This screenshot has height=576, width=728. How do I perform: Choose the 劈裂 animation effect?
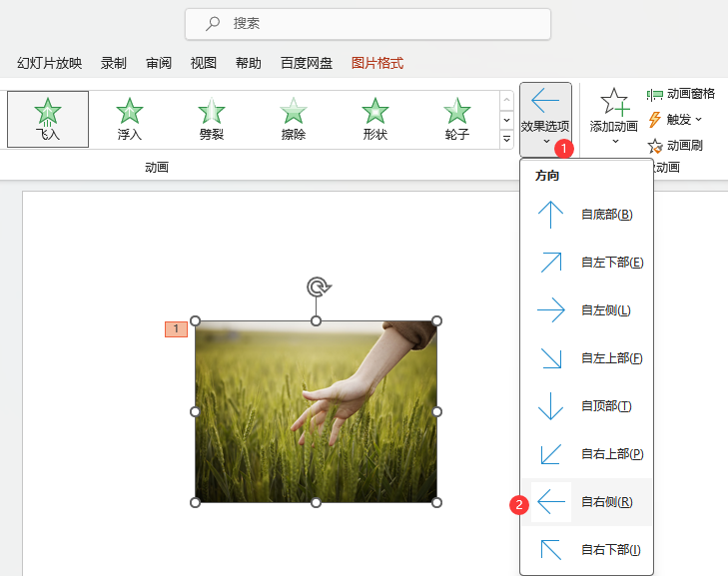(212, 119)
